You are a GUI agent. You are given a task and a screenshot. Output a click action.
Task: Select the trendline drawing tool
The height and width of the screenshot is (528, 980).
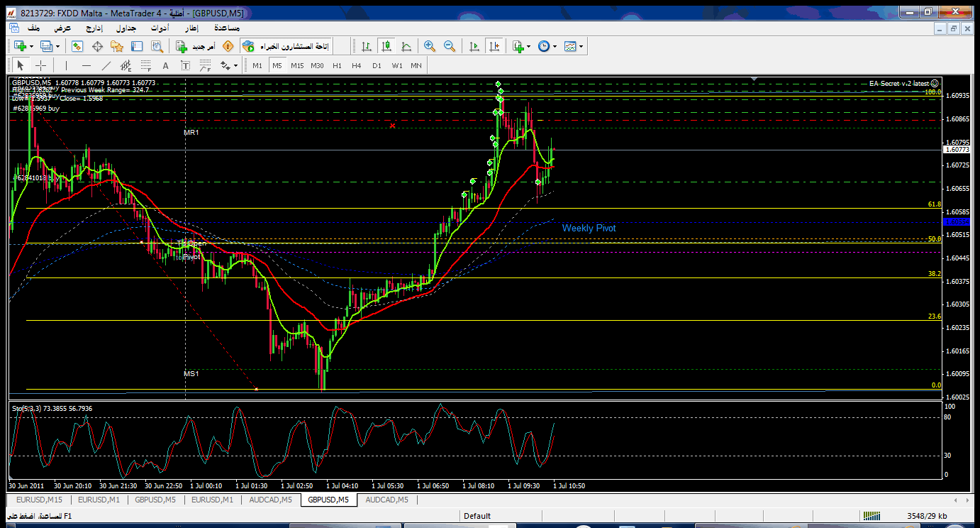[x=106, y=65]
